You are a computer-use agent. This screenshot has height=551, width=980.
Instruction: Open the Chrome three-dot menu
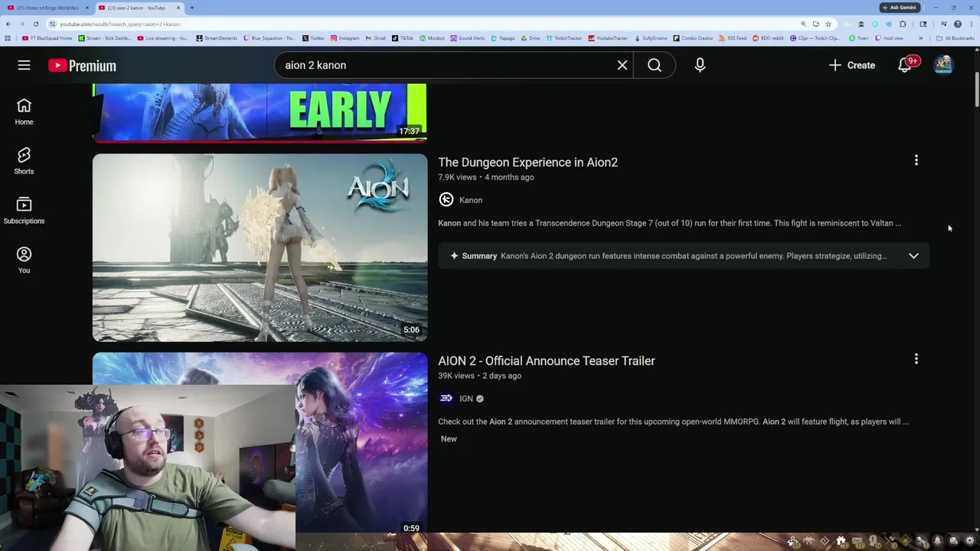pos(972,24)
